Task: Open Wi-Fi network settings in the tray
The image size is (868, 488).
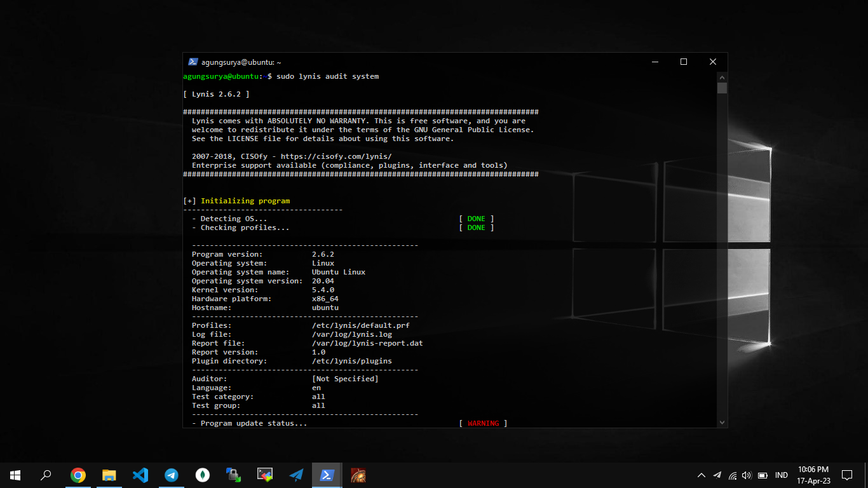Action: 733,475
